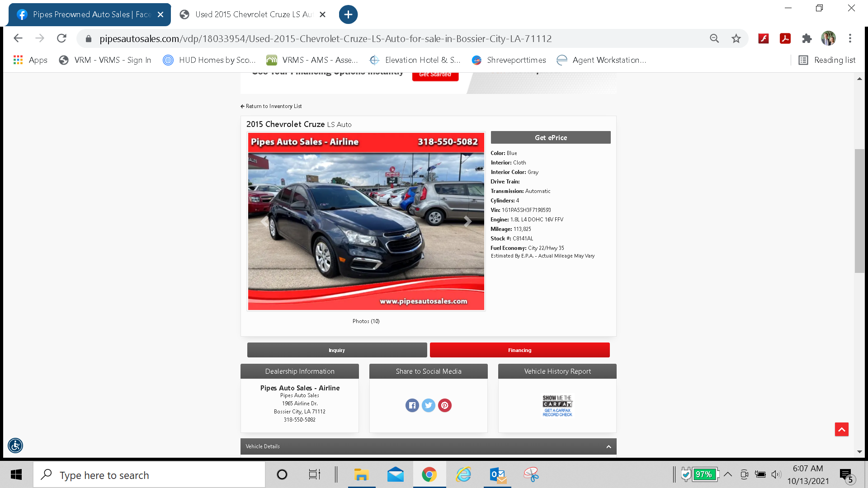
Task: Open the zoom magnifier in address bar
Action: click(714, 38)
